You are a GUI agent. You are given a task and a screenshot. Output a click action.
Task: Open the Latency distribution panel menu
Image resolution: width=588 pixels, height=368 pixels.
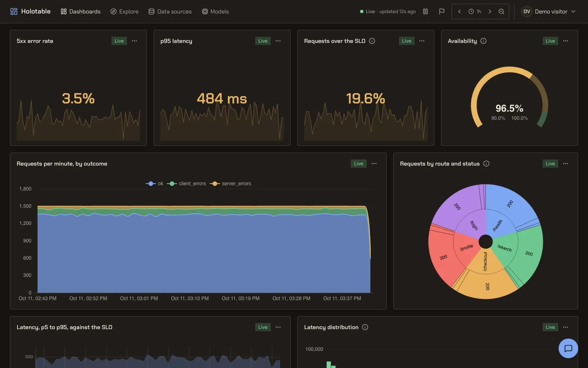pos(566,327)
